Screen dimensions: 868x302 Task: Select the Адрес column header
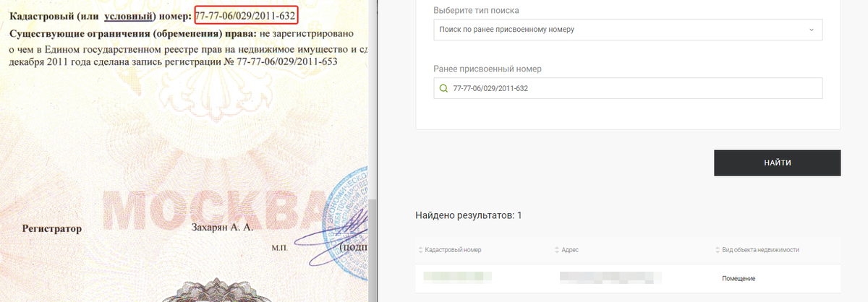coord(570,250)
